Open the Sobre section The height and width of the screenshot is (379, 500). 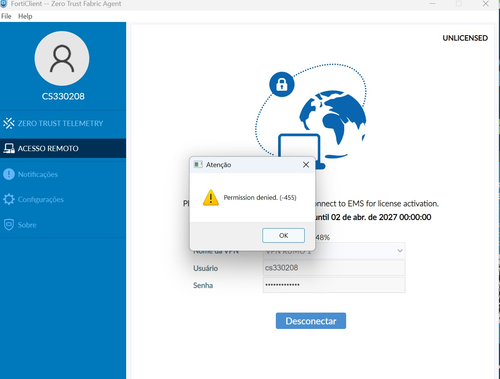click(63, 225)
